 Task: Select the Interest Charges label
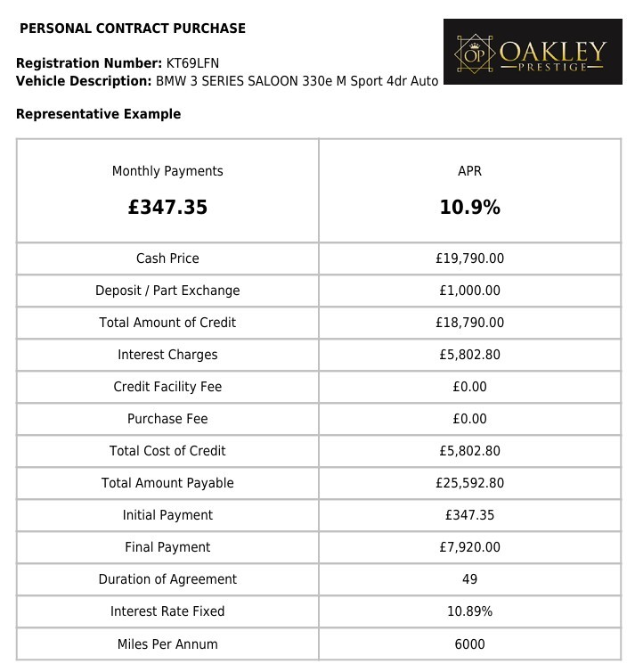(167, 355)
